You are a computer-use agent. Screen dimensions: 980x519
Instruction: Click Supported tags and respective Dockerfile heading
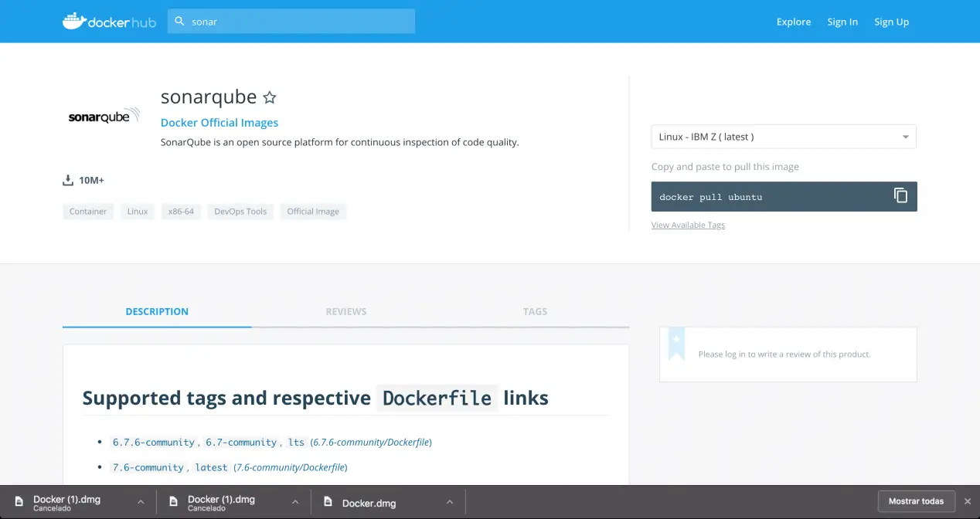(315, 398)
